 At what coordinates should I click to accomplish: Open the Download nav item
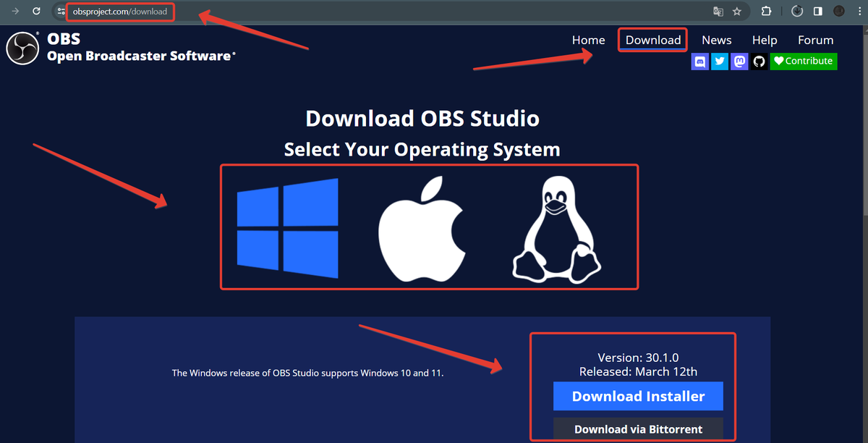(653, 40)
